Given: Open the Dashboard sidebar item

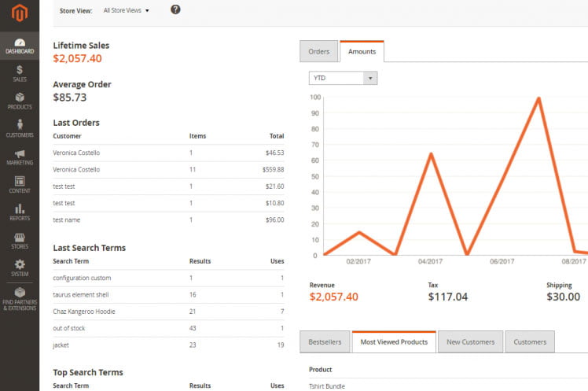Looking at the screenshot, I should coord(20,46).
